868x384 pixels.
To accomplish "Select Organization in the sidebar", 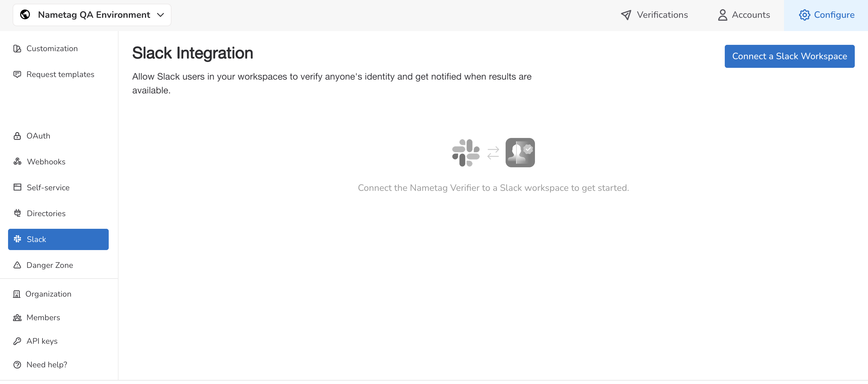I will (48, 294).
